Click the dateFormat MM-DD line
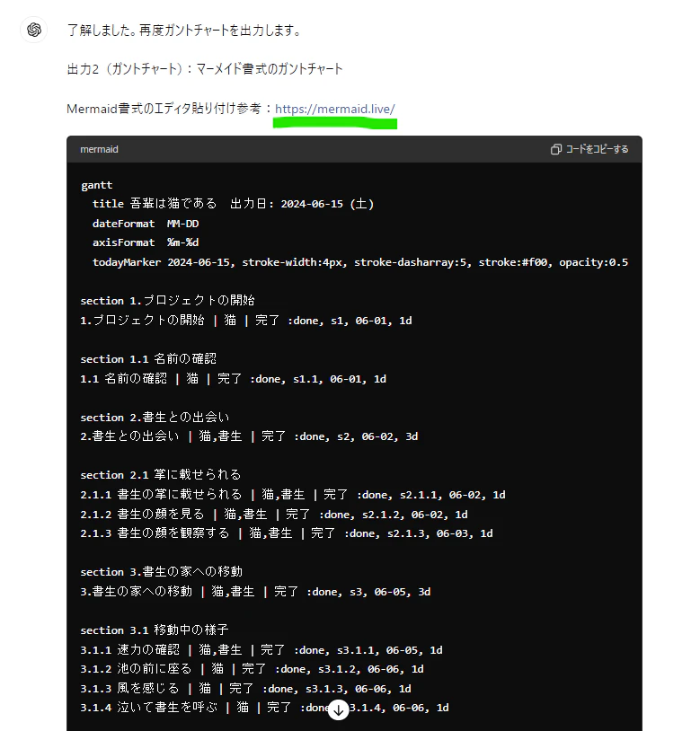 pos(146,224)
